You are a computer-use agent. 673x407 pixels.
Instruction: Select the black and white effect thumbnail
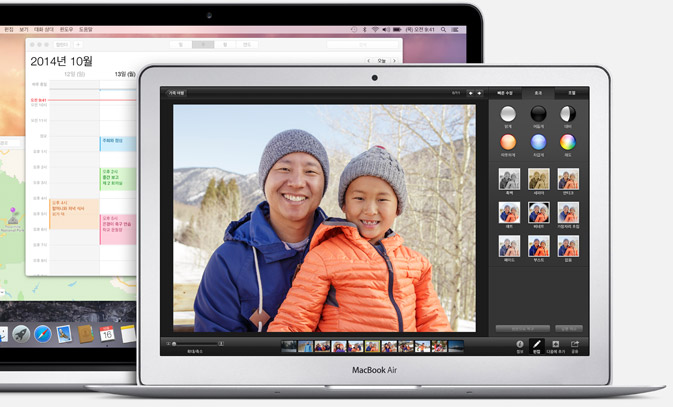click(509, 179)
